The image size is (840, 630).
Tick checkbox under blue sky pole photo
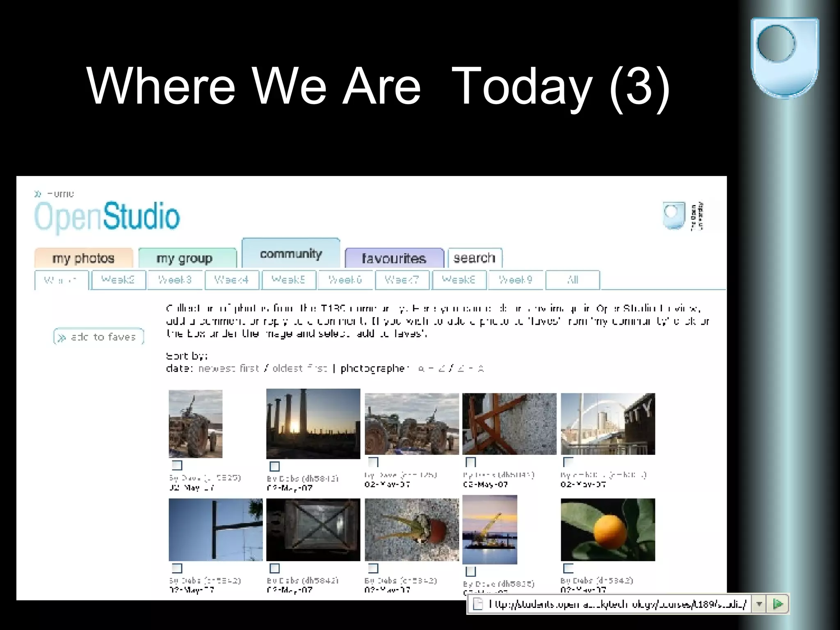pos(177,568)
